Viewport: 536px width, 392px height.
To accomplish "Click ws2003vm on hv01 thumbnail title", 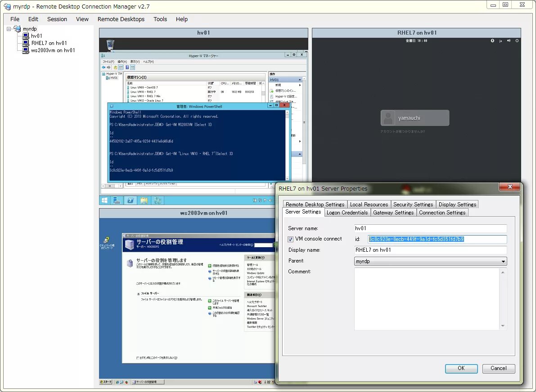I will point(204,213).
